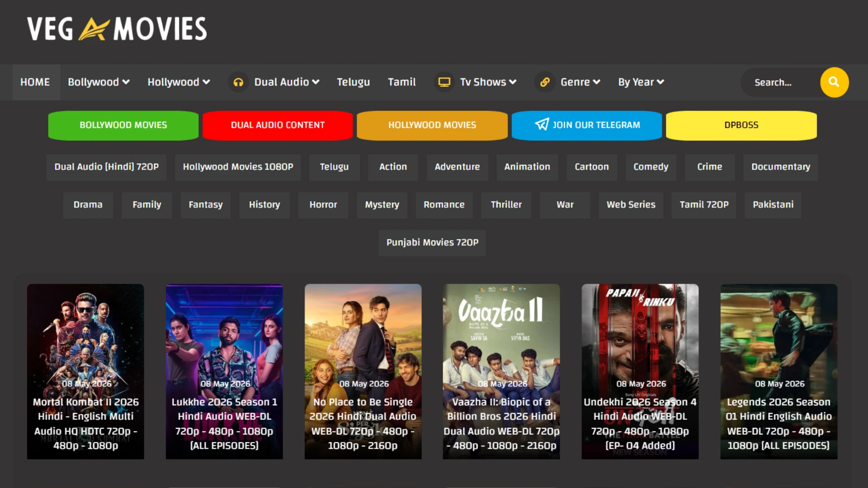The height and width of the screenshot is (488, 868).
Task: Open the Vaazha II poster
Action: (x=501, y=371)
